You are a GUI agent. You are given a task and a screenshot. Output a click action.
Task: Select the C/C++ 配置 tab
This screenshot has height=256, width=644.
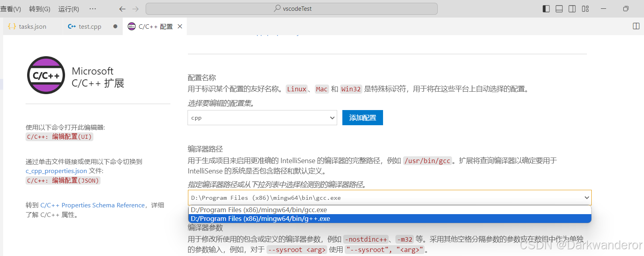tap(155, 26)
